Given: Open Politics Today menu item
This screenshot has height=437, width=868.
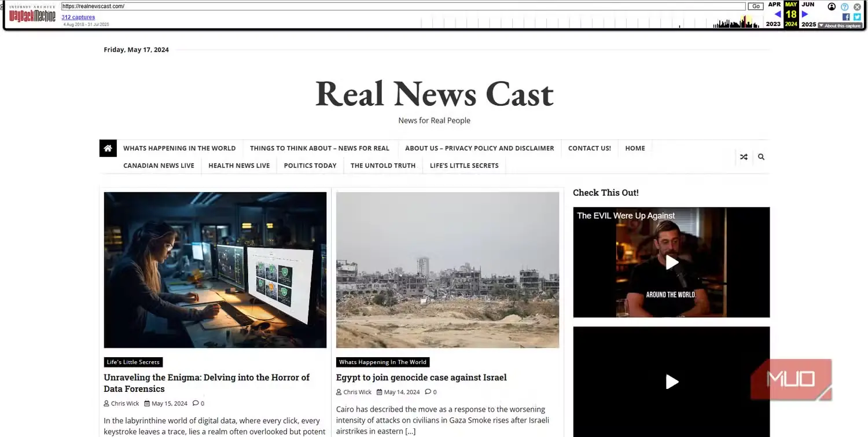Looking at the screenshot, I should pyautogui.click(x=310, y=166).
